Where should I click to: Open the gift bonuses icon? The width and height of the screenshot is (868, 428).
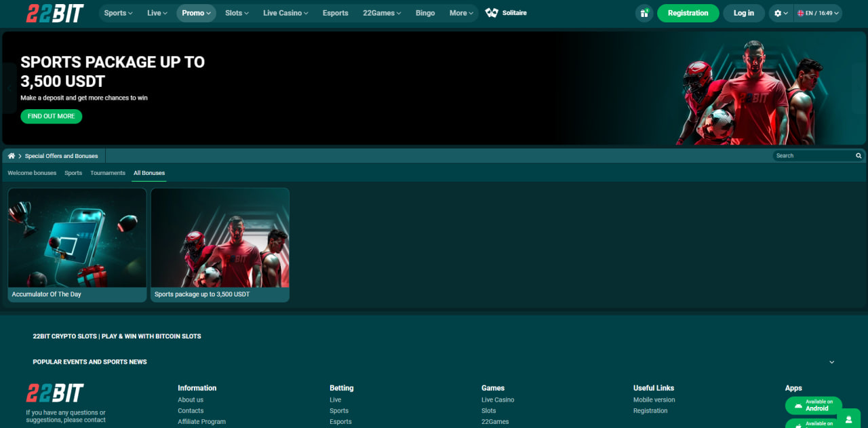[644, 13]
